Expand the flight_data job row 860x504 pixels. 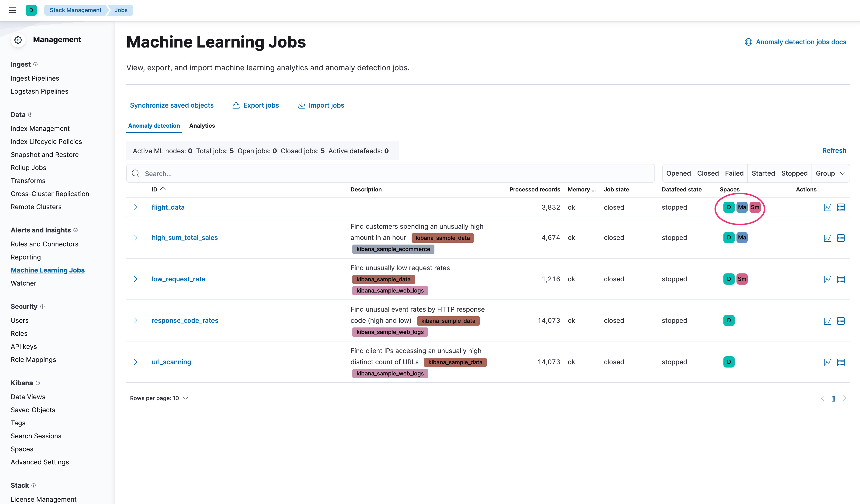pos(135,207)
